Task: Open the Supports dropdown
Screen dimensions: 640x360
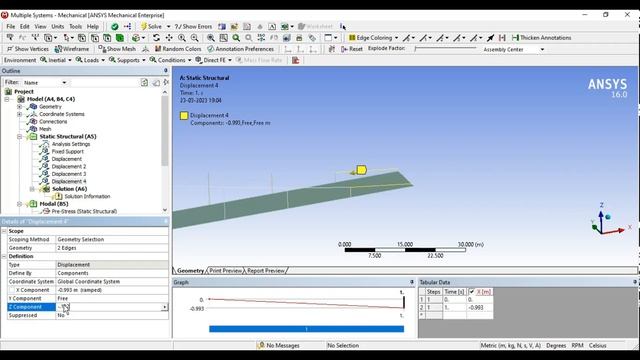Action: pyautogui.click(x=127, y=60)
